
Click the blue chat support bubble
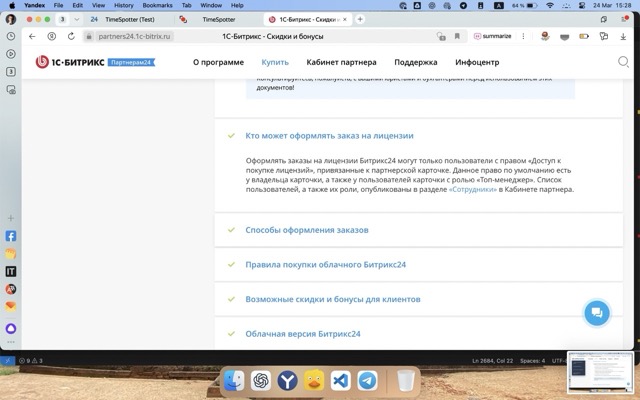596,312
